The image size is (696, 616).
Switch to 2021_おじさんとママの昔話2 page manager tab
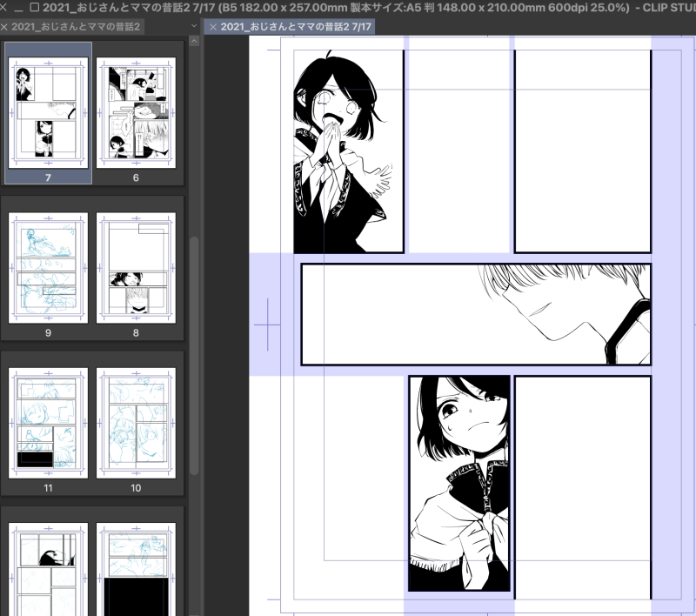[76, 27]
